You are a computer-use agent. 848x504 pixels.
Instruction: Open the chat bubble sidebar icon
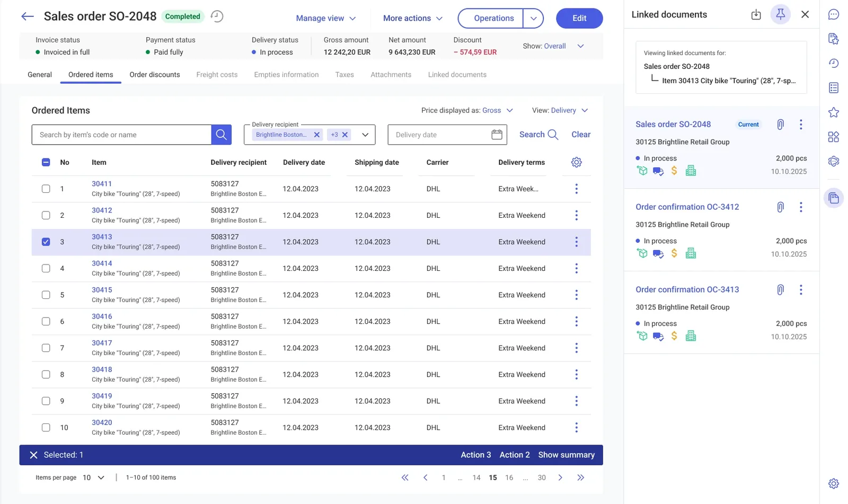tap(834, 14)
